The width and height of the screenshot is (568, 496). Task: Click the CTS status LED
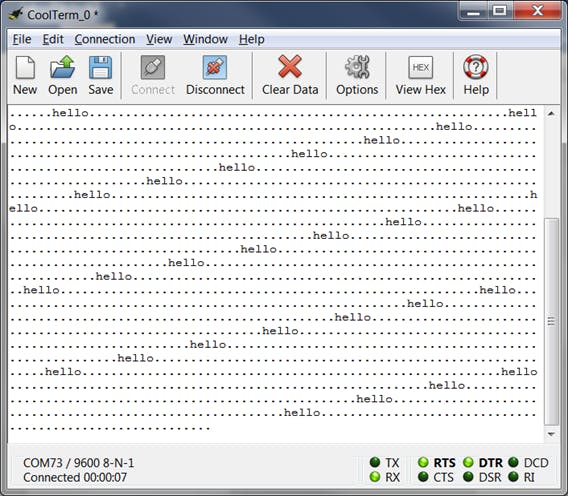point(423,476)
